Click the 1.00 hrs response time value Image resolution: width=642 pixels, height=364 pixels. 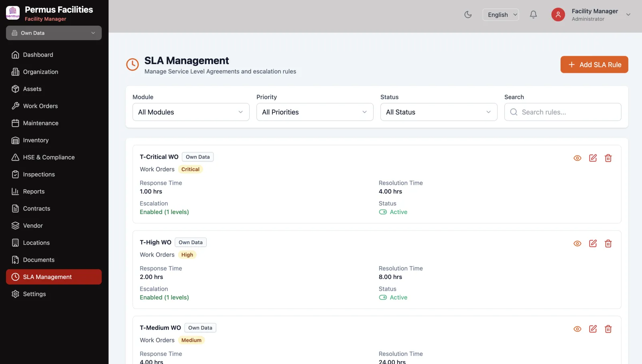click(x=151, y=192)
